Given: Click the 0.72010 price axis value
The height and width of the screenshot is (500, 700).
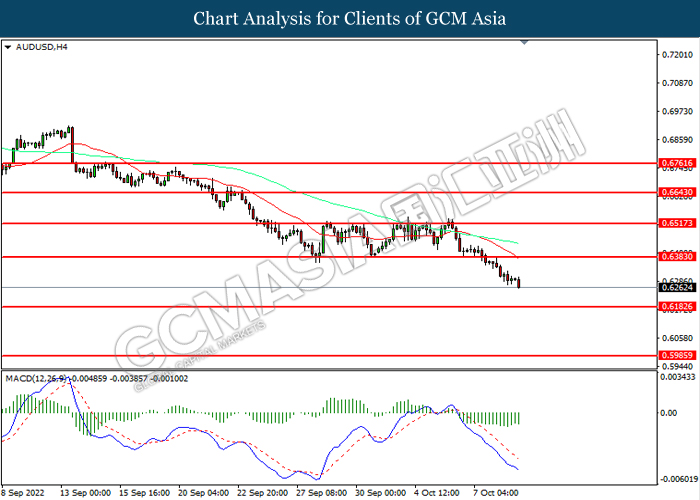Looking at the screenshot, I should (x=677, y=54).
